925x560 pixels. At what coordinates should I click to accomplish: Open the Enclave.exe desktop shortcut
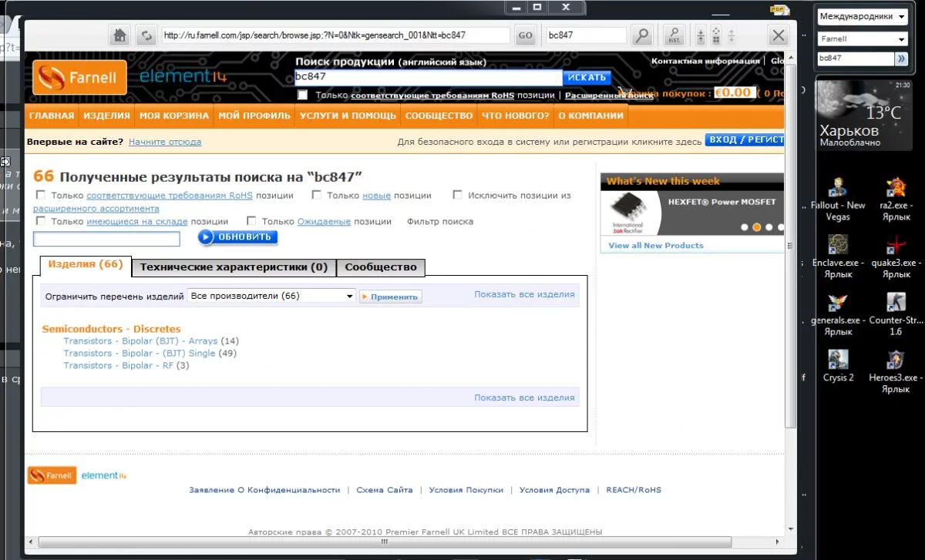click(838, 256)
